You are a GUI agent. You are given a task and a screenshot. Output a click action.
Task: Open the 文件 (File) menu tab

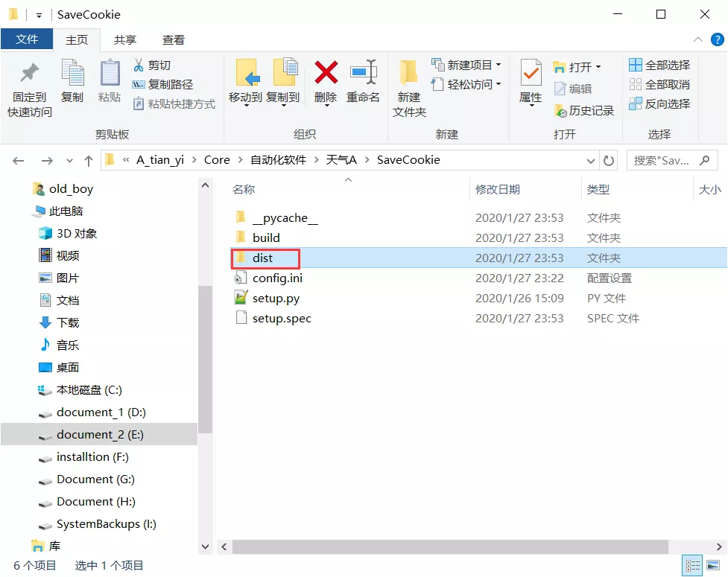27,39
